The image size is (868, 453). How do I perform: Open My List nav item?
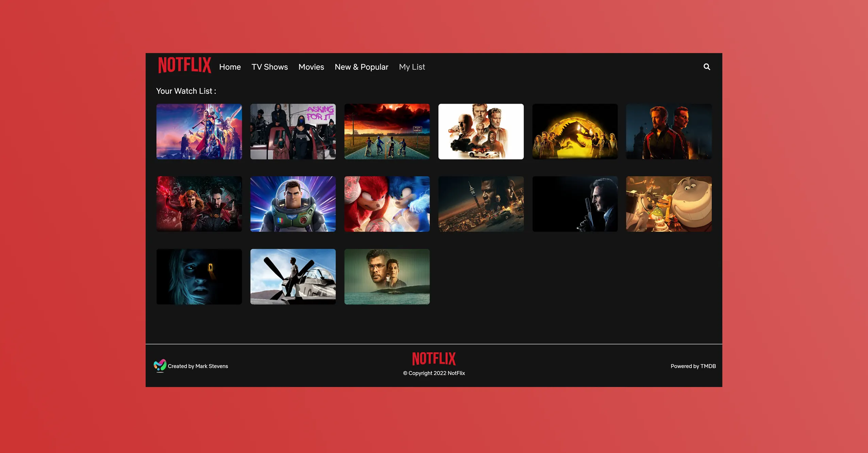[412, 67]
